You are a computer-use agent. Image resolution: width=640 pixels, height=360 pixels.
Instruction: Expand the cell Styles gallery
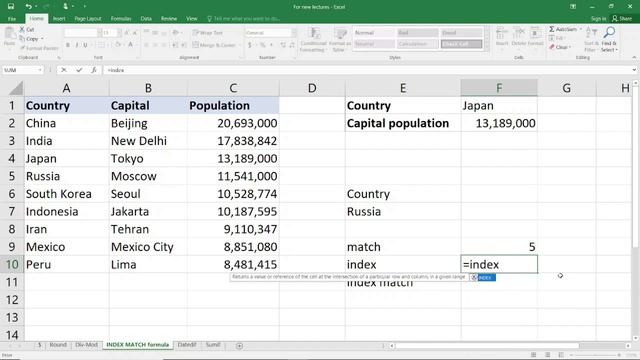[x=487, y=48]
